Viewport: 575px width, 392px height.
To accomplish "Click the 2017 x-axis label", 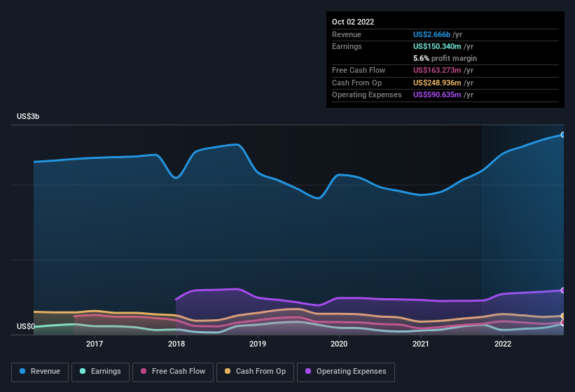I will pyautogui.click(x=95, y=344).
